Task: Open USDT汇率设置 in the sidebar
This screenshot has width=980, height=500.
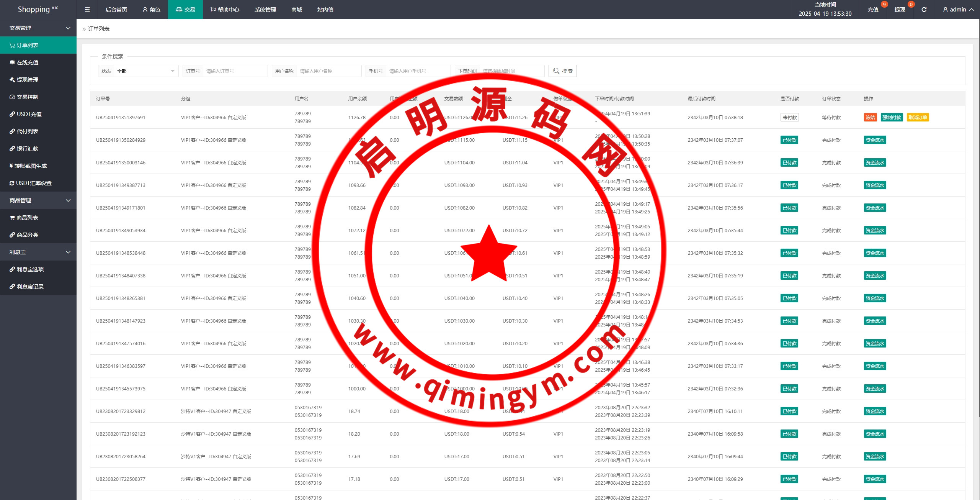Action: tap(33, 183)
